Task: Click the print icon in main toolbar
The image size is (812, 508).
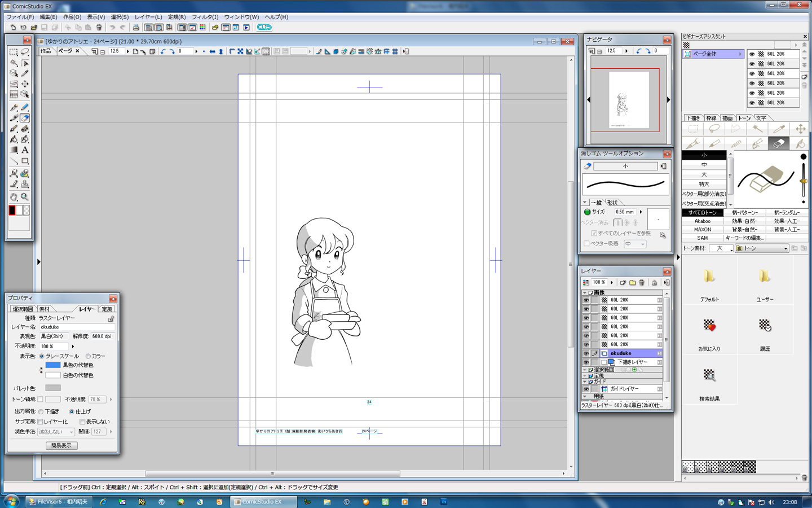Action: (136, 27)
